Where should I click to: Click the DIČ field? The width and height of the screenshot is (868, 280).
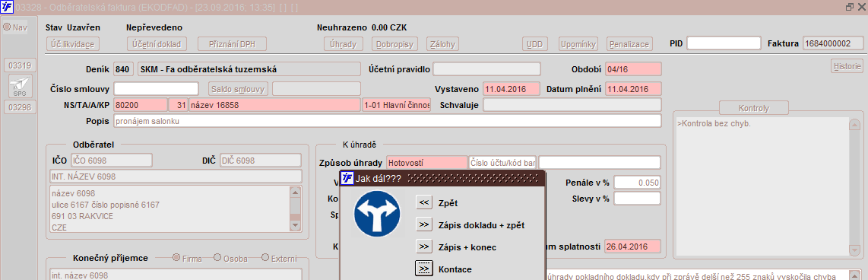pos(261,161)
